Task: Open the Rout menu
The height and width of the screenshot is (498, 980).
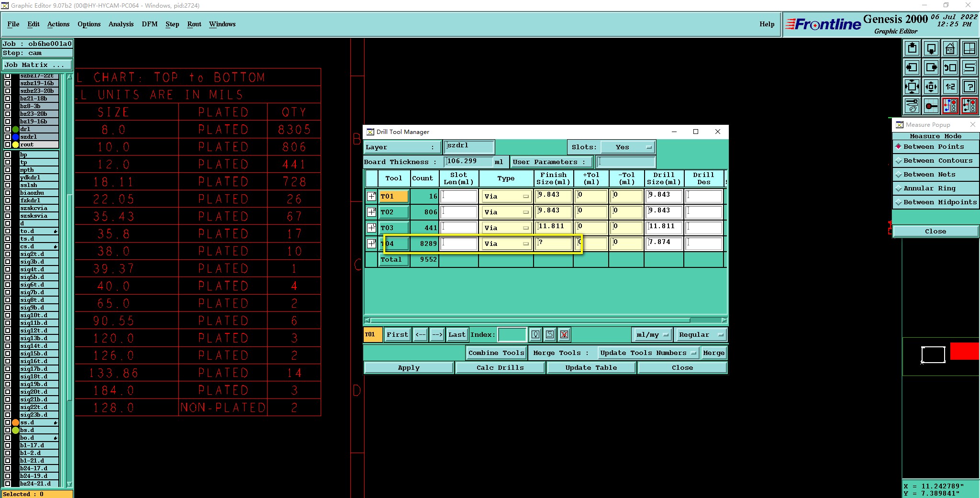Action: pyautogui.click(x=194, y=24)
